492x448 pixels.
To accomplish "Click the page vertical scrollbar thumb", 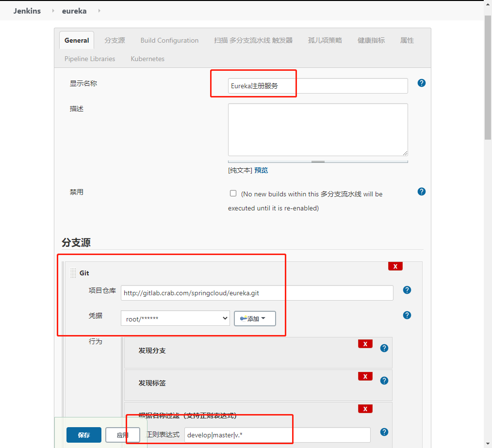I will [488, 77].
